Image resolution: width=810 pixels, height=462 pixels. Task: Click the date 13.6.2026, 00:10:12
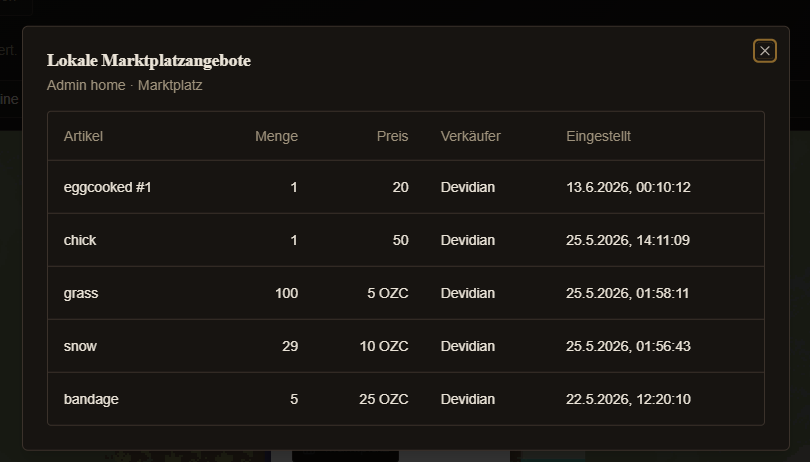point(628,187)
